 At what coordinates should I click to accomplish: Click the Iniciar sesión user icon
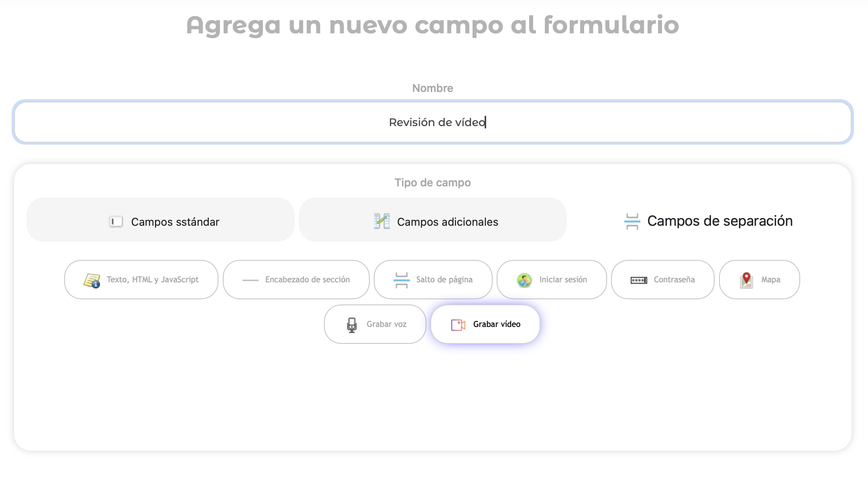pos(524,280)
